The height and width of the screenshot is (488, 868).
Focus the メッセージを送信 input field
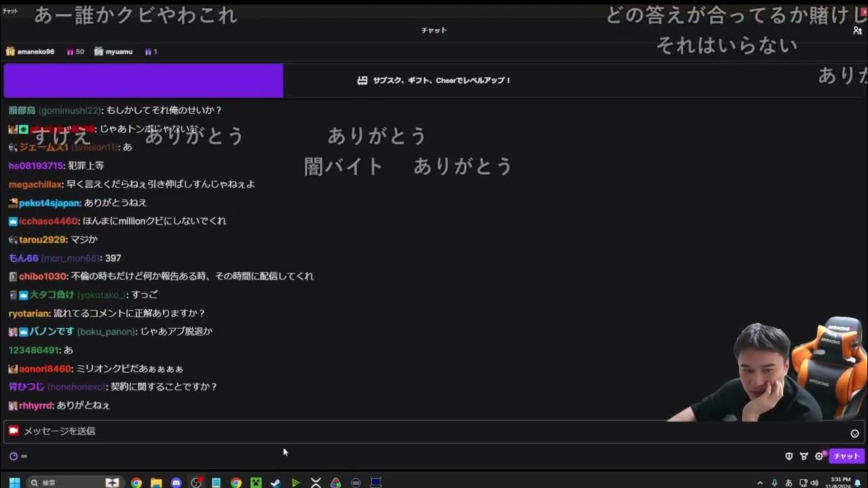click(x=434, y=431)
